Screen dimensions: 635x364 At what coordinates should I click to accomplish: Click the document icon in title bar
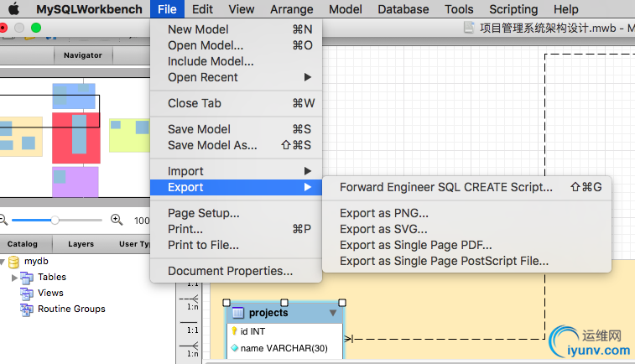pyautogui.click(x=469, y=28)
